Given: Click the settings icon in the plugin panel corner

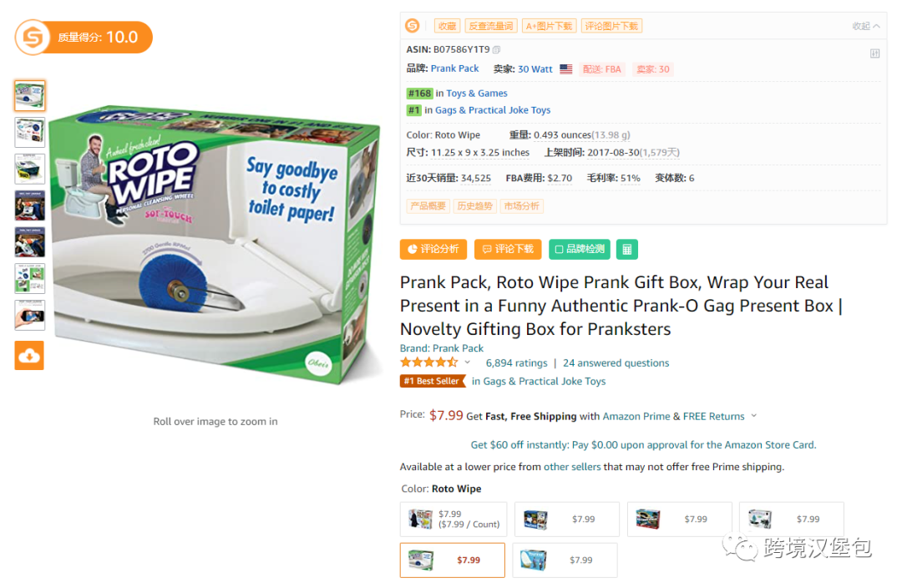Looking at the screenshot, I should (x=874, y=53).
